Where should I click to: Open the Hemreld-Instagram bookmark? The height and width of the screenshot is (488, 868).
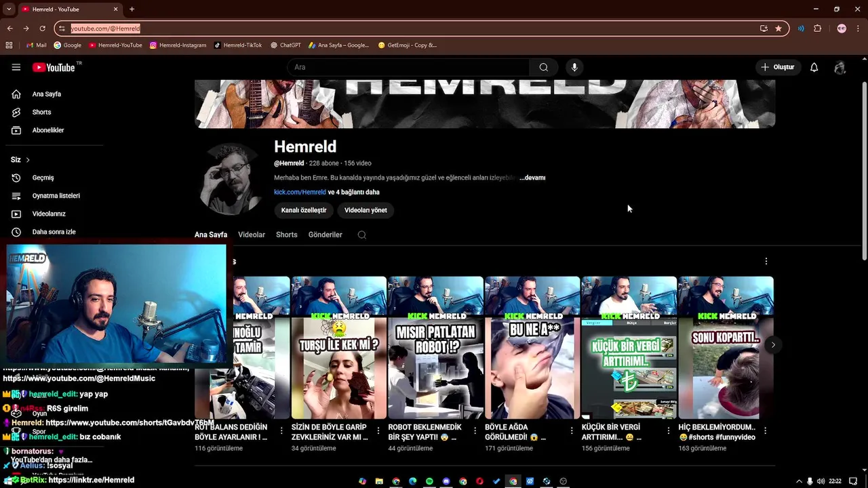click(178, 45)
